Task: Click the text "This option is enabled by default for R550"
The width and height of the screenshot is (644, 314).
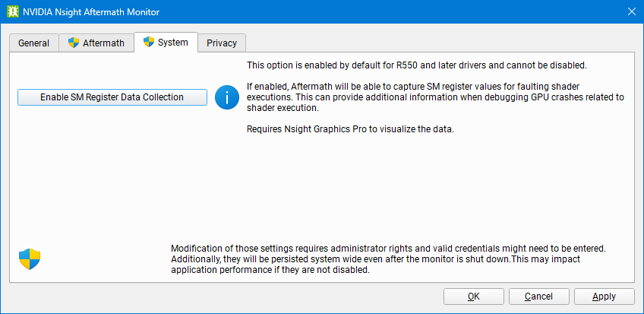Action: (x=333, y=65)
